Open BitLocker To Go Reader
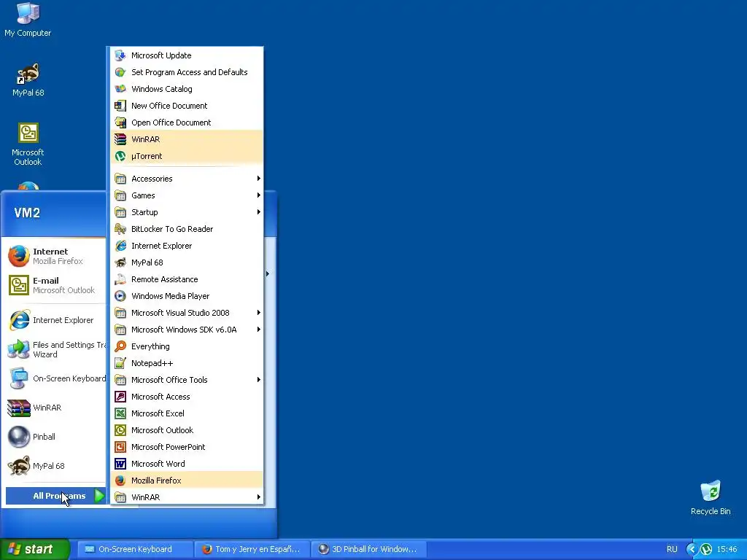This screenshot has height=560, width=747. tap(187, 229)
